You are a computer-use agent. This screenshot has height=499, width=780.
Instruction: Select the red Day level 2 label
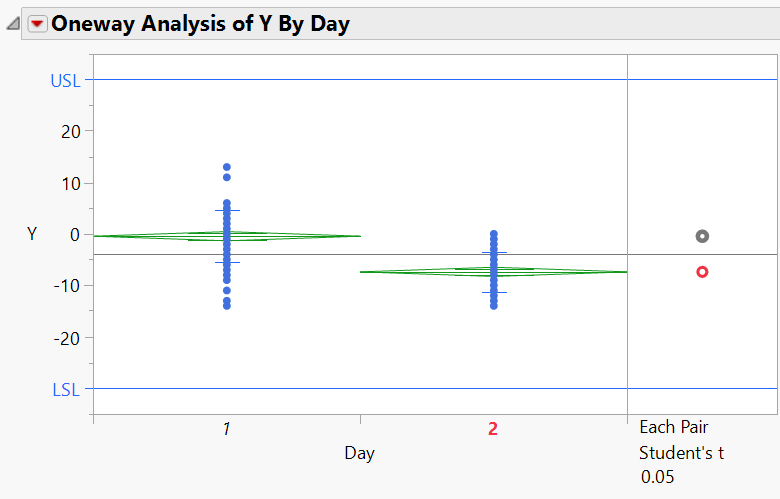[493, 429]
